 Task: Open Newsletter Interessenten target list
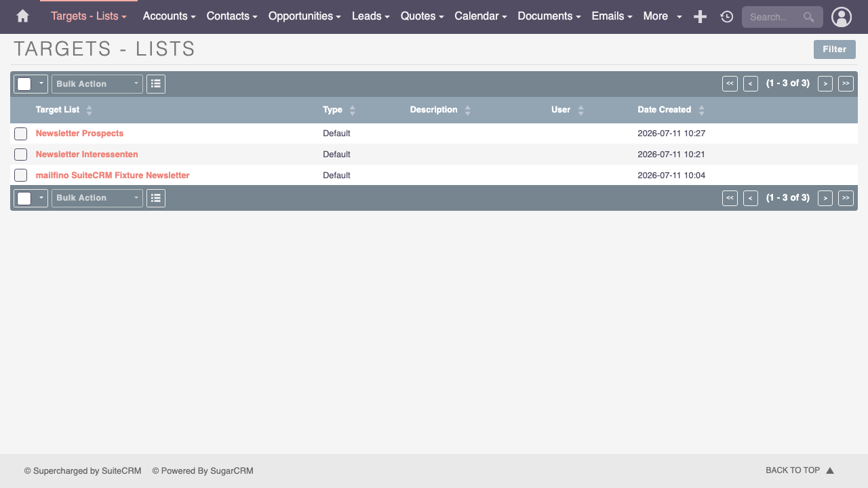coord(87,155)
